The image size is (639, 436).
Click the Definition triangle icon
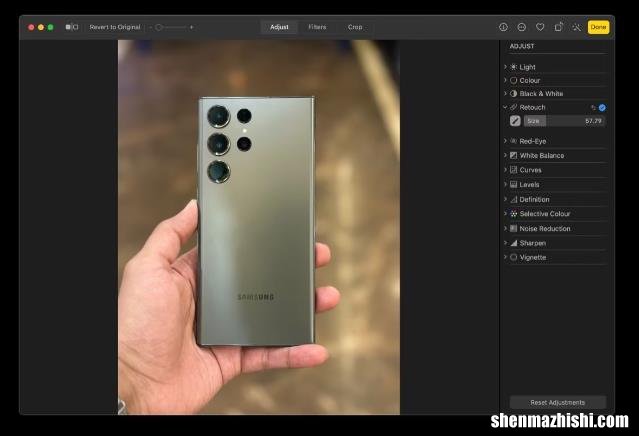(x=513, y=199)
